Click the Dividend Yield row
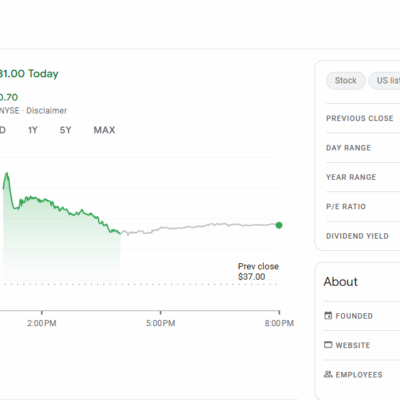 point(363,236)
